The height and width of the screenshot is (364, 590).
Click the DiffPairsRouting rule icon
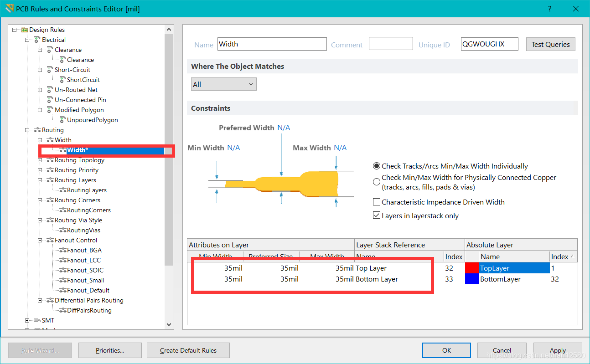pos(62,310)
